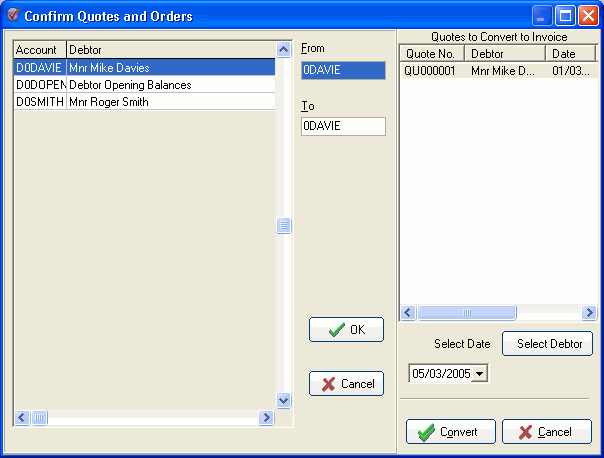Click the Quote No. column header
The image size is (604, 458).
coord(432,54)
